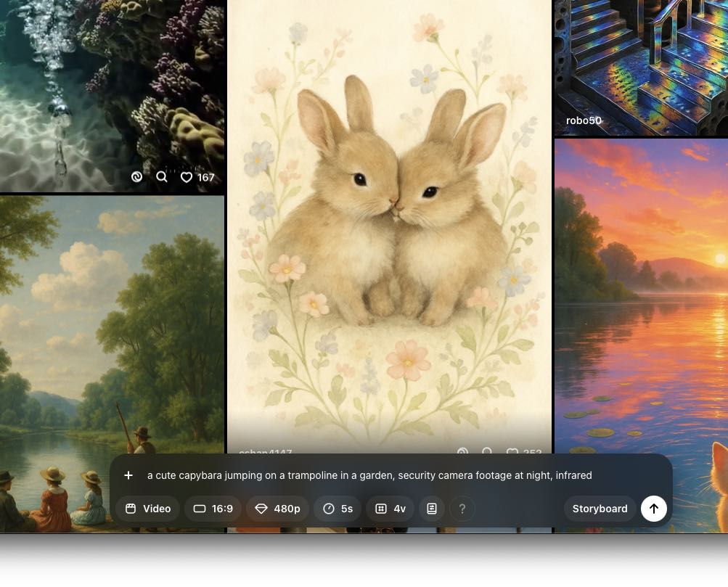The width and height of the screenshot is (728, 587).
Task: Click the plus icon to attach media
Action: (128, 475)
